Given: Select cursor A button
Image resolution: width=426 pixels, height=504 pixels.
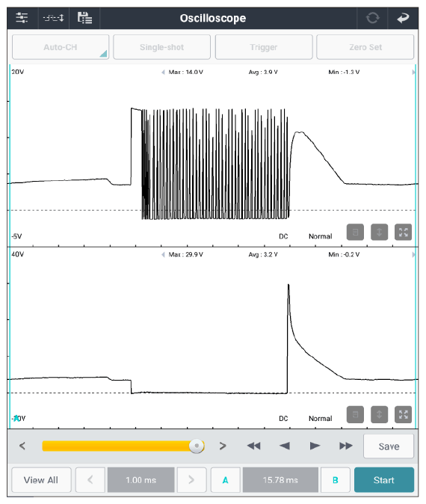Looking at the screenshot, I should pyautogui.click(x=226, y=480).
